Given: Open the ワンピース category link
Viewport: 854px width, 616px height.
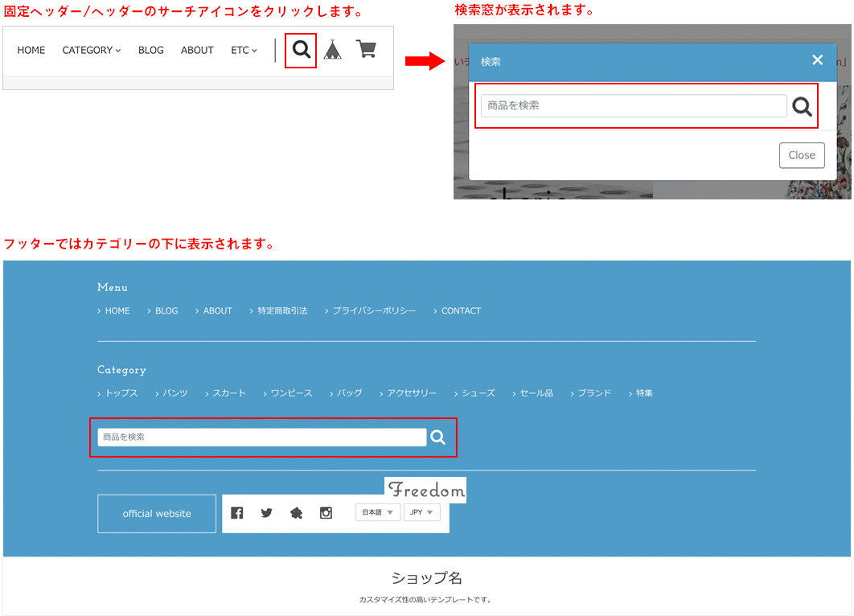Looking at the screenshot, I should (291, 393).
